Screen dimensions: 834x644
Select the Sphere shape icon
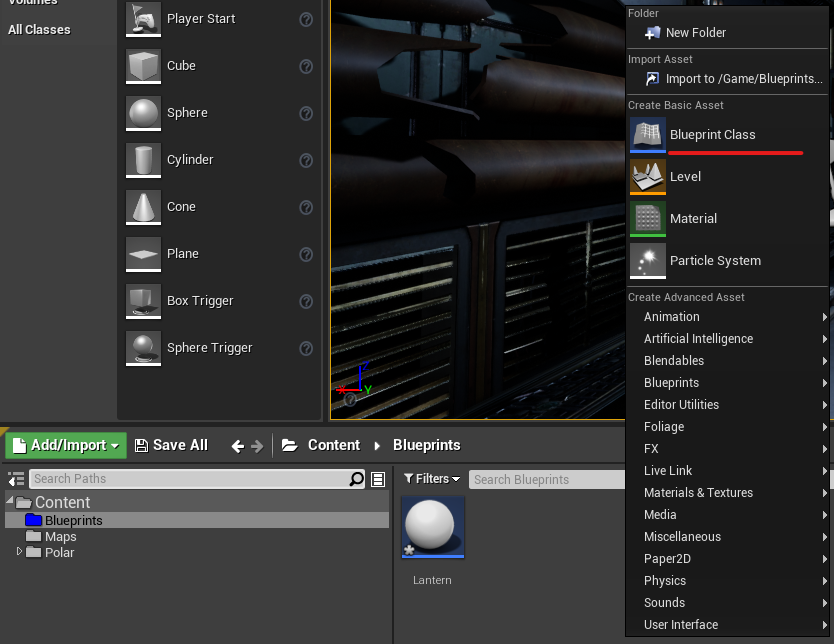click(x=143, y=113)
